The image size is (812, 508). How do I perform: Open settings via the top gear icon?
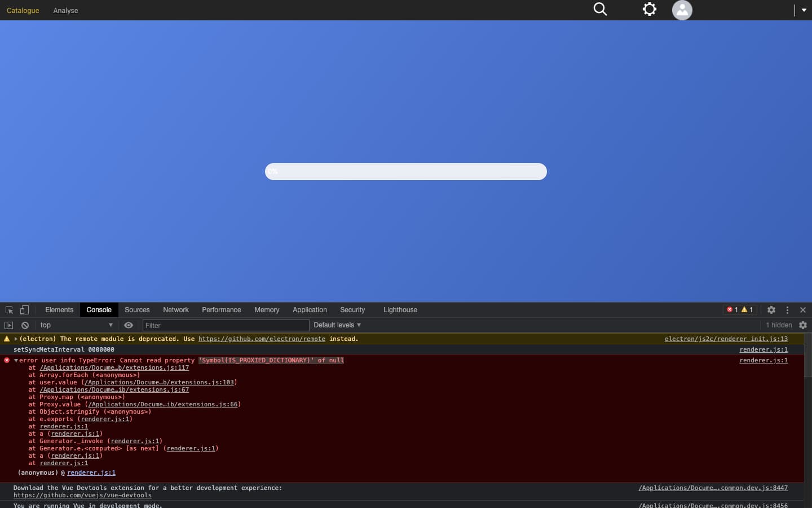(x=650, y=10)
